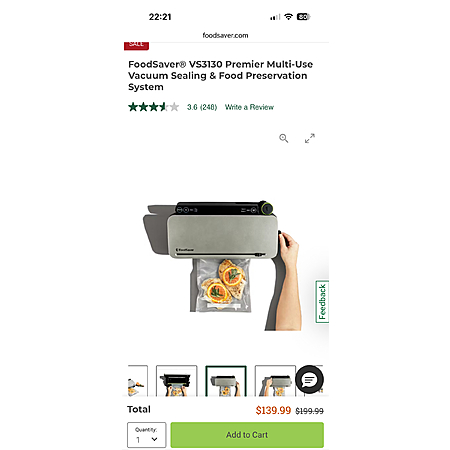Click the star rating icons
The height and width of the screenshot is (450, 450).
pos(154,107)
